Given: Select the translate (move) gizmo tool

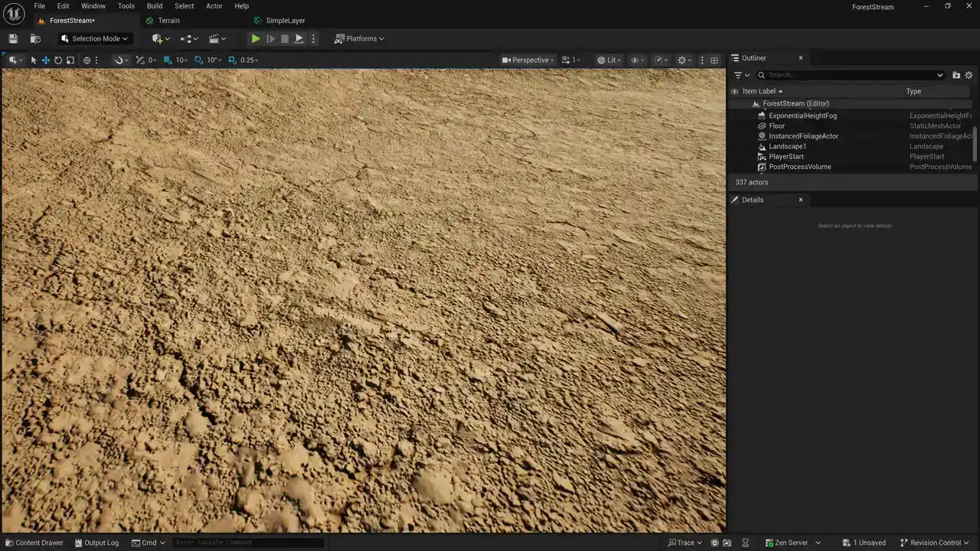Looking at the screenshot, I should click(x=46, y=60).
